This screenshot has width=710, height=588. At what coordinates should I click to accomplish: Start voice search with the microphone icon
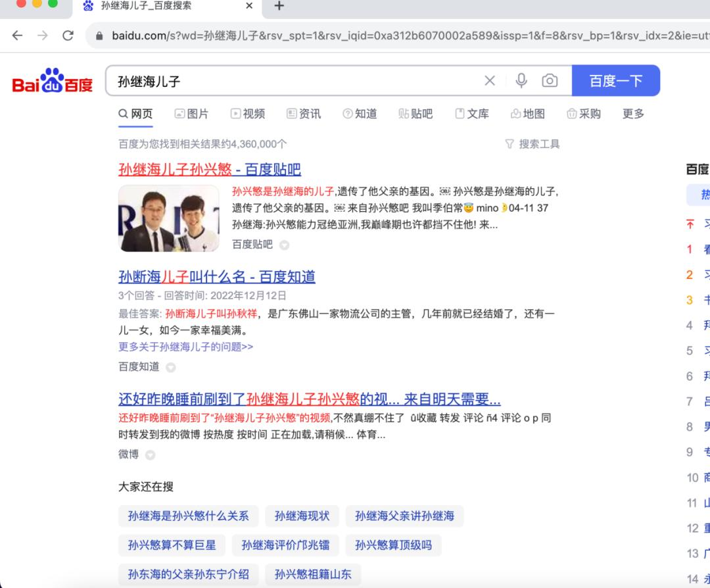[x=521, y=81]
